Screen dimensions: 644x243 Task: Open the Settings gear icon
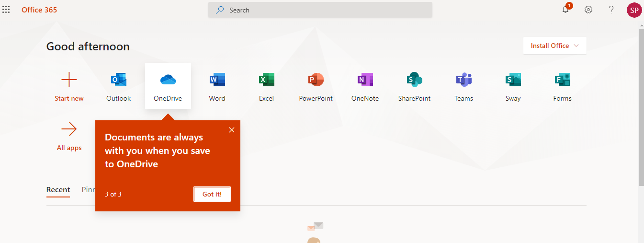588,10
